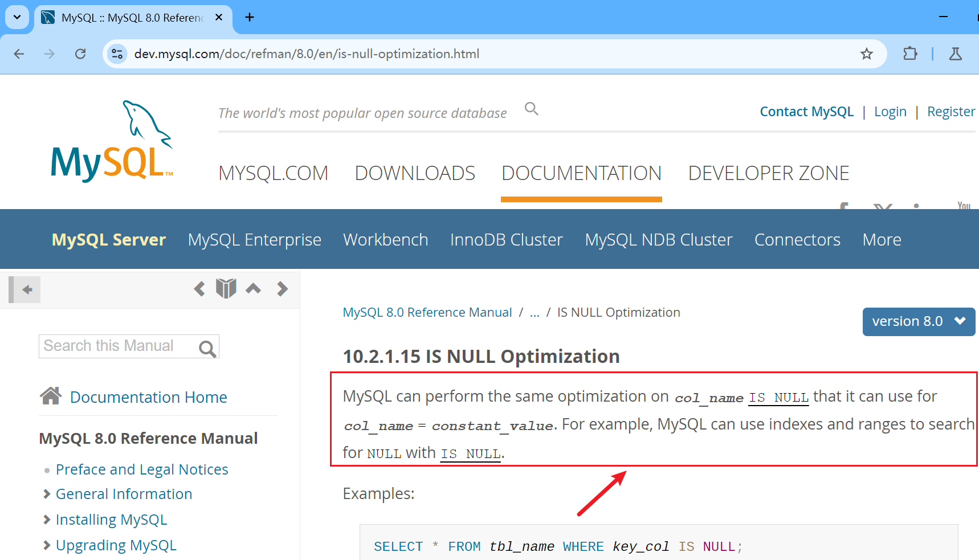The height and width of the screenshot is (560, 979).
Task: Click the browser forward arrow
Action: coord(50,54)
